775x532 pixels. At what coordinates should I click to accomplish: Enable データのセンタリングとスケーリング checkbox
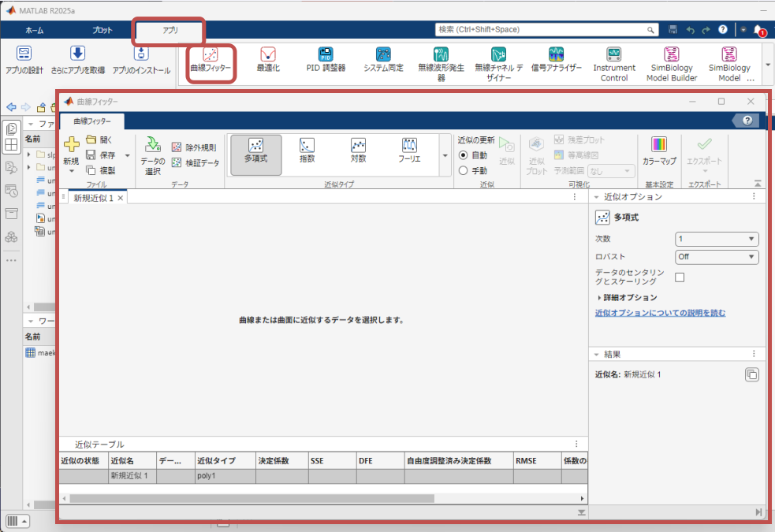680,277
